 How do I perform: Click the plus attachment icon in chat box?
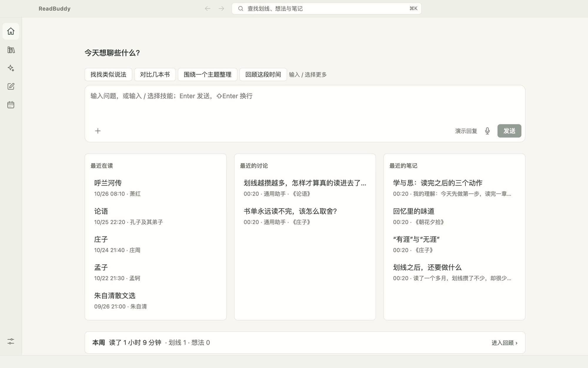point(98,131)
